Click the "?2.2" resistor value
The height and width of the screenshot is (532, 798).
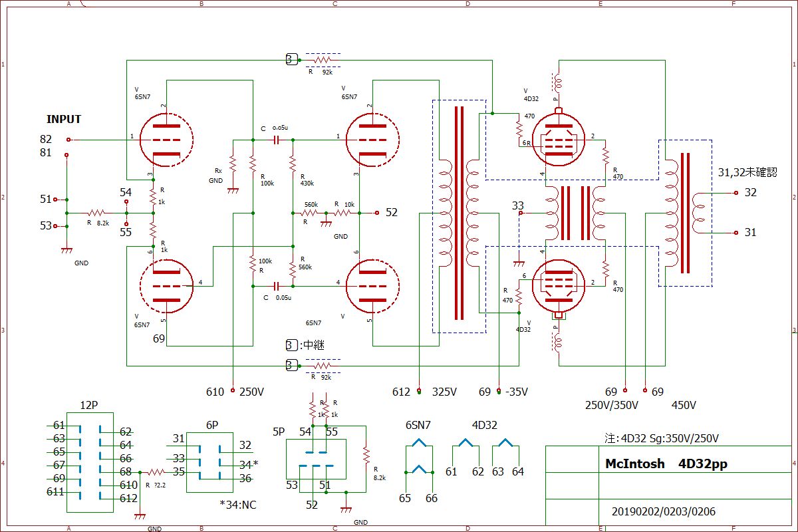160,485
